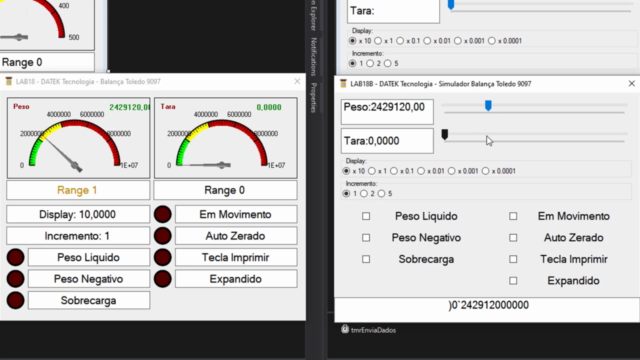Click the Em Movimento LED indicator
The width and height of the screenshot is (640, 360).
(162, 214)
